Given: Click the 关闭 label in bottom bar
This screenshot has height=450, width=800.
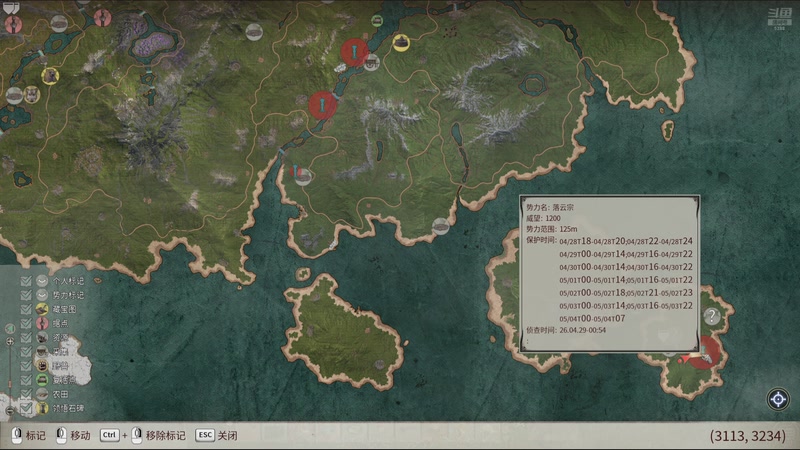Looking at the screenshot, I should click(x=228, y=436).
